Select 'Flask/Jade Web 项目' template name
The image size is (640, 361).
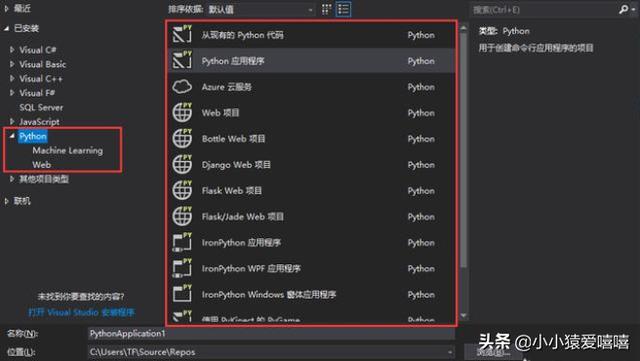pos(242,217)
